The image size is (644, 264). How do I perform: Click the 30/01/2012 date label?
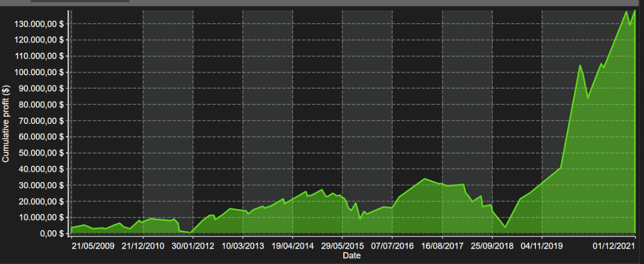tap(193, 246)
